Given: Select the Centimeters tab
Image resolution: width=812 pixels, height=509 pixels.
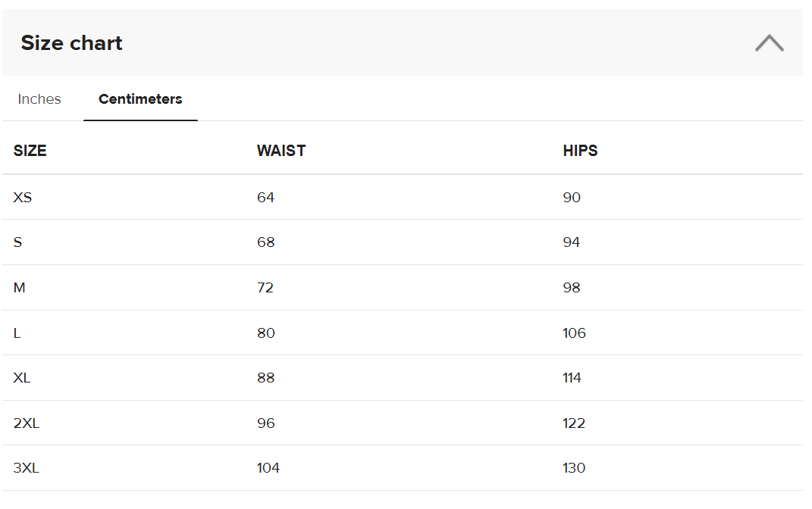Looking at the screenshot, I should (x=140, y=99).
